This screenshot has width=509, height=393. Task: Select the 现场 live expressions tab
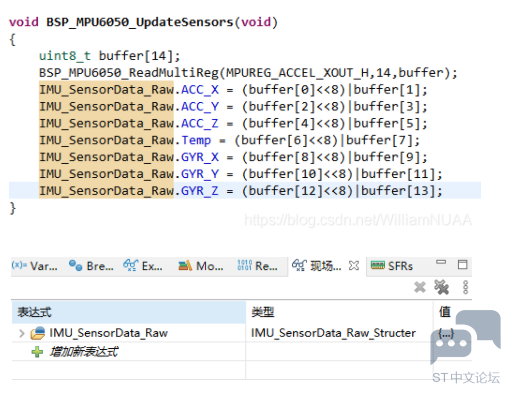click(x=317, y=266)
